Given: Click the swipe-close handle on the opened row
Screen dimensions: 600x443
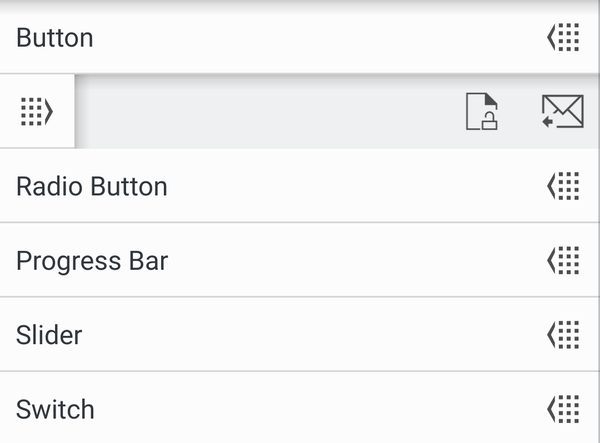Looking at the screenshot, I should tap(36, 112).
